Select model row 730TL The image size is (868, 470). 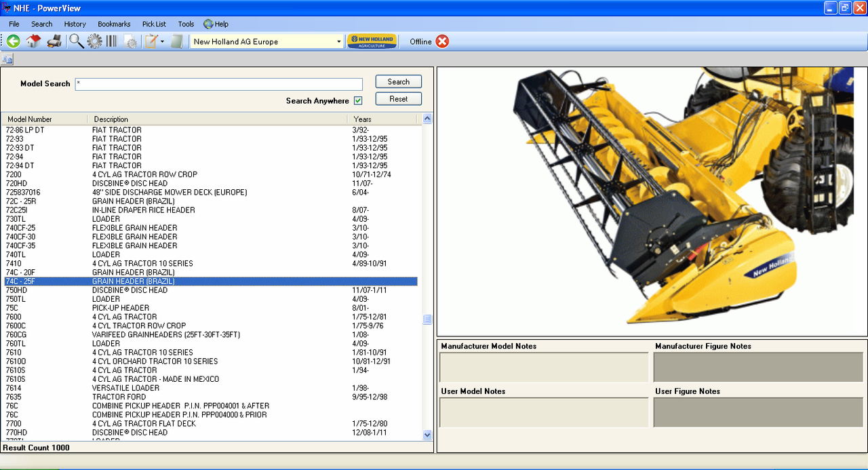(210, 219)
